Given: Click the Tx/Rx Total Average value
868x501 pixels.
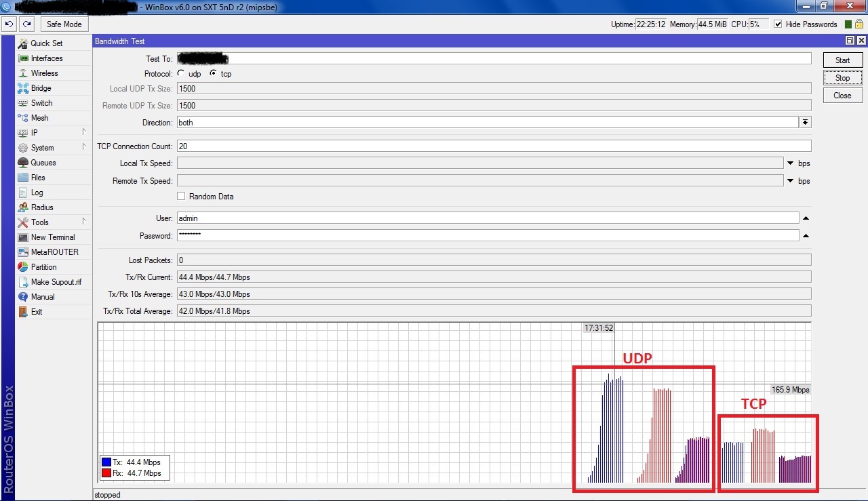Looking at the screenshot, I should tap(494, 311).
